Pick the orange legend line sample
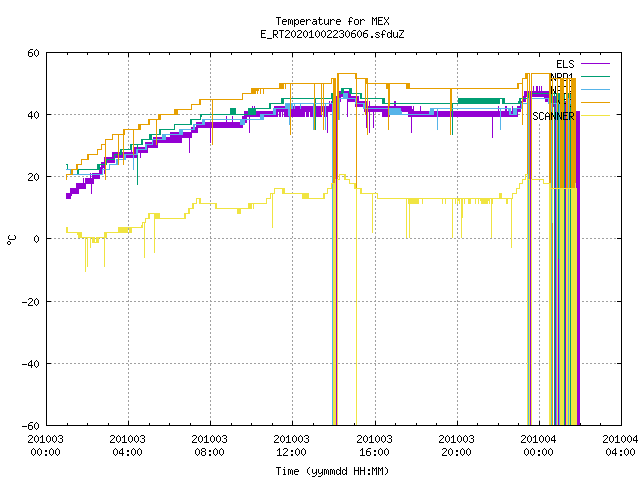 [595, 102]
